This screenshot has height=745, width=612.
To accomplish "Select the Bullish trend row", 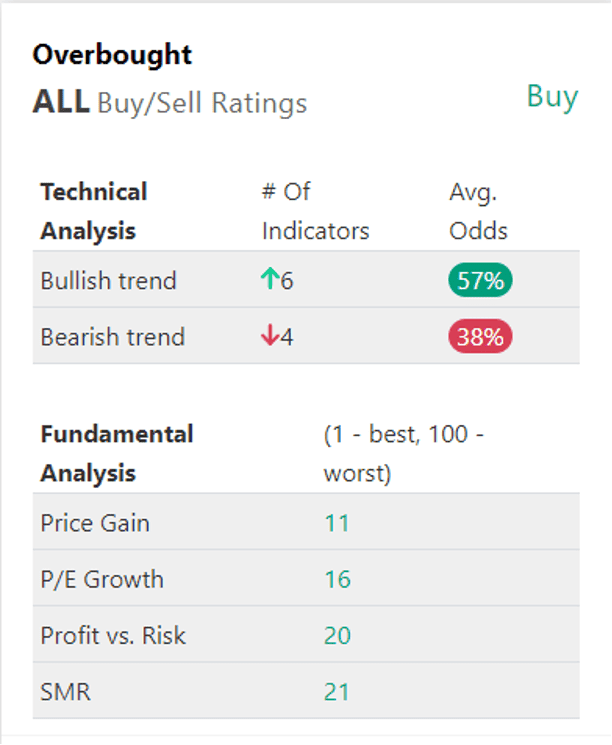I will click(x=306, y=279).
